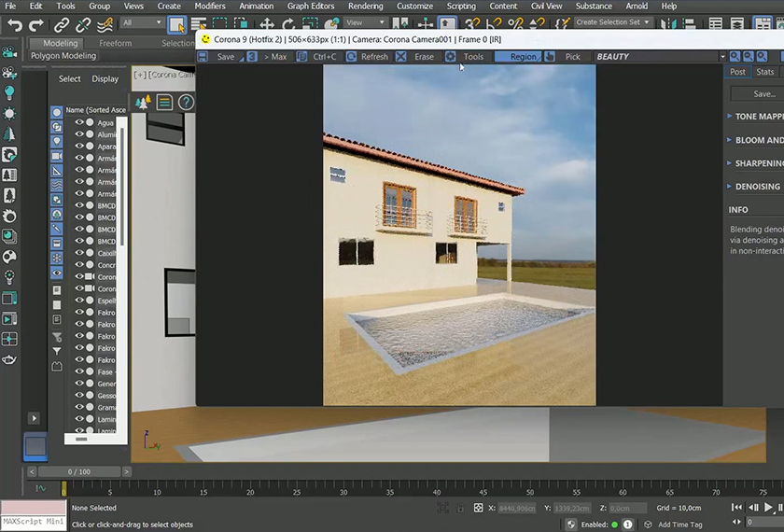Switch to the Stats tab
This screenshot has height=532, width=784.
click(x=765, y=72)
